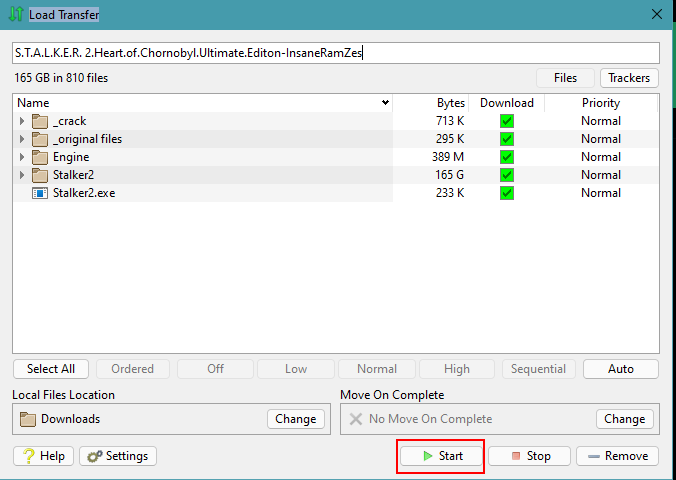Click the No Move On Complete X icon
Image resolution: width=676 pixels, height=480 pixels.
(356, 419)
